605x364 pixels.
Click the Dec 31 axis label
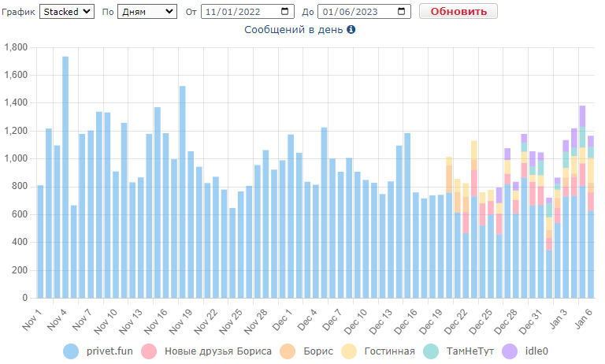(x=531, y=321)
